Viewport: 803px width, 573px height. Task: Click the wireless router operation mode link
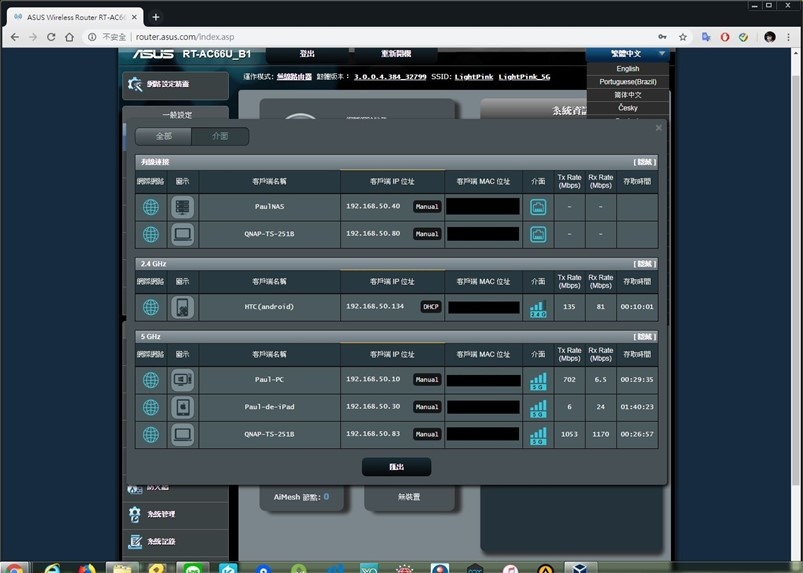(294, 77)
